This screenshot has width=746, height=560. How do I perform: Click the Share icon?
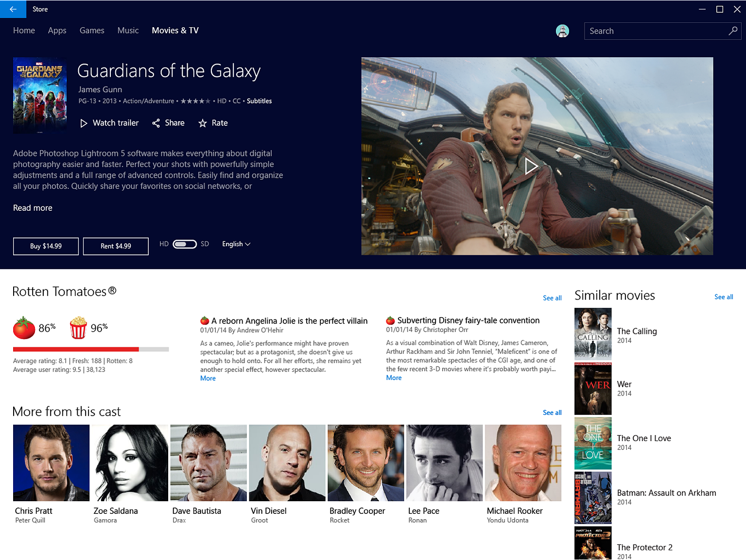click(x=156, y=123)
